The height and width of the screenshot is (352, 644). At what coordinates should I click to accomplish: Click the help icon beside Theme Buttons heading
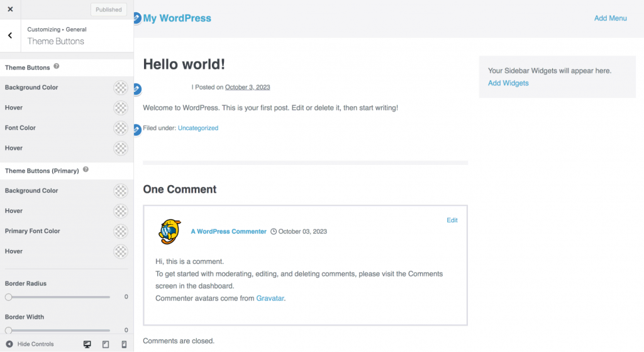coord(57,67)
